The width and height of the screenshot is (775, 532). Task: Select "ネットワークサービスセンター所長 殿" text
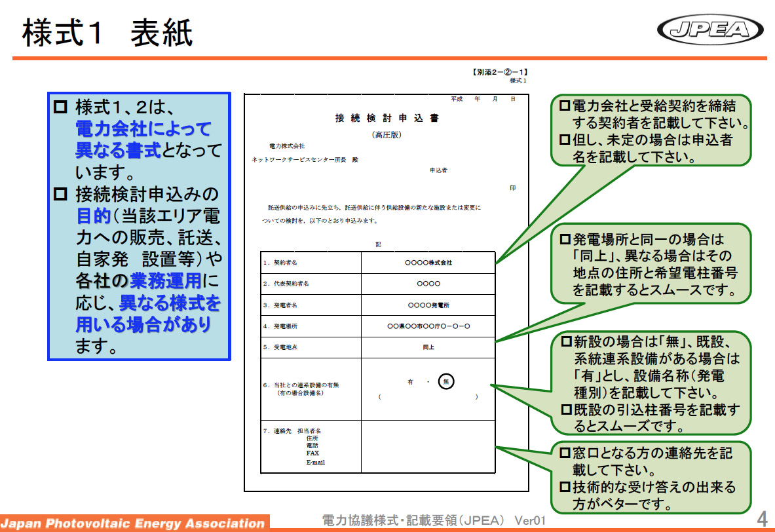pyautogui.click(x=305, y=160)
